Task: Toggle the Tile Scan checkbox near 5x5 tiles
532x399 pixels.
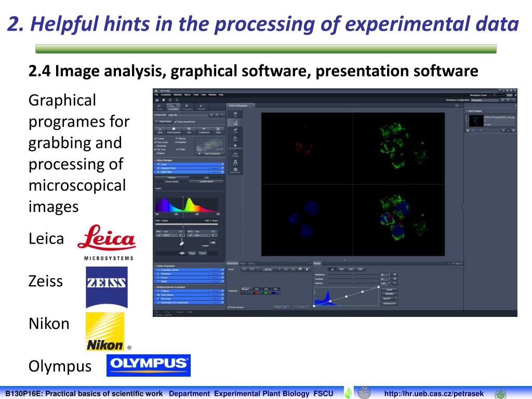Action: (x=155, y=150)
